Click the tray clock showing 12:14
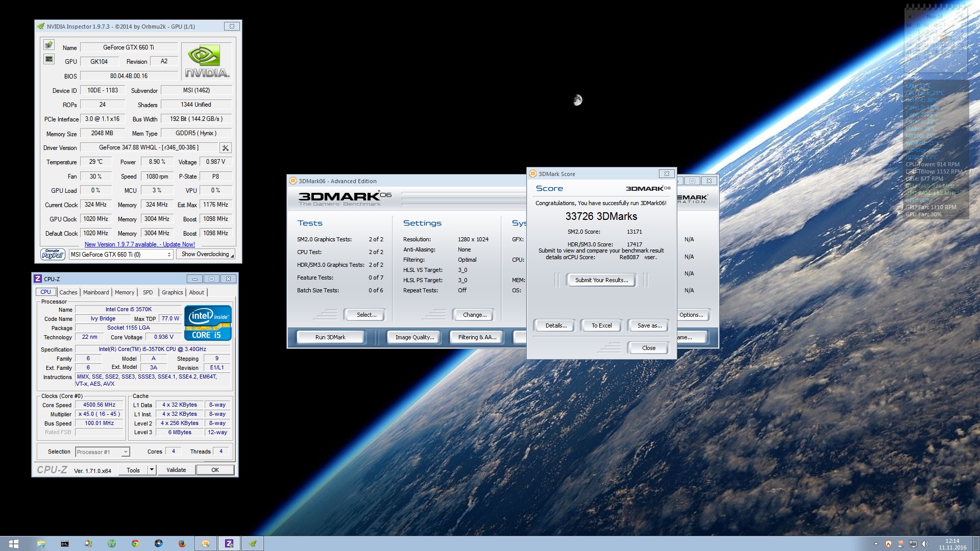 pos(952,544)
